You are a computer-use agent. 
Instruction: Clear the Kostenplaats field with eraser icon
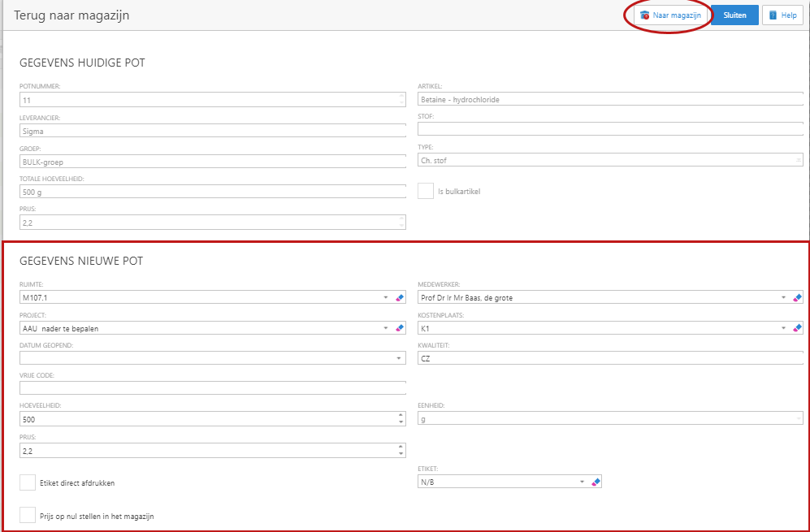(797, 328)
